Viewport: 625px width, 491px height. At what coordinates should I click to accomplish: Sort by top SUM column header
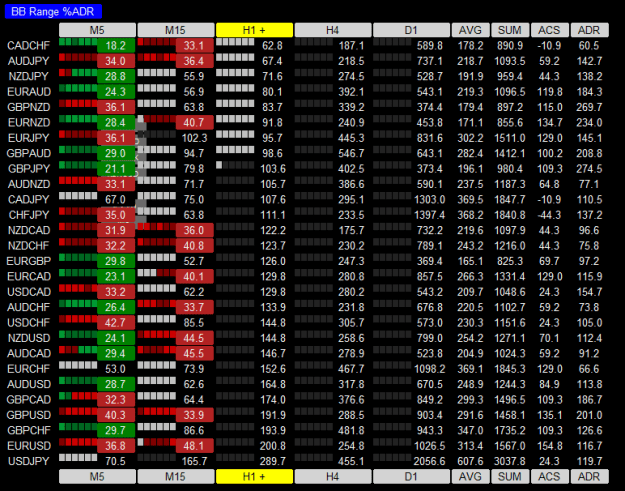tap(510, 30)
